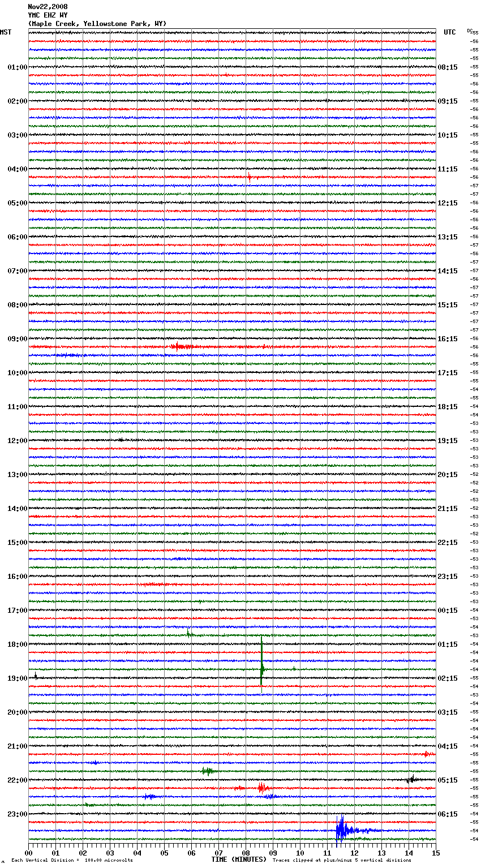Click the 11:15 UTC row label
The width and height of the screenshot is (481, 868).
click(x=448, y=169)
